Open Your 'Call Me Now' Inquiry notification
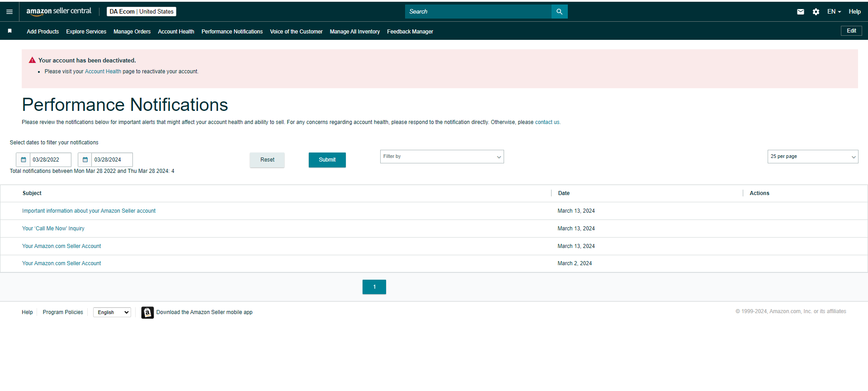868x391 pixels. (x=53, y=229)
